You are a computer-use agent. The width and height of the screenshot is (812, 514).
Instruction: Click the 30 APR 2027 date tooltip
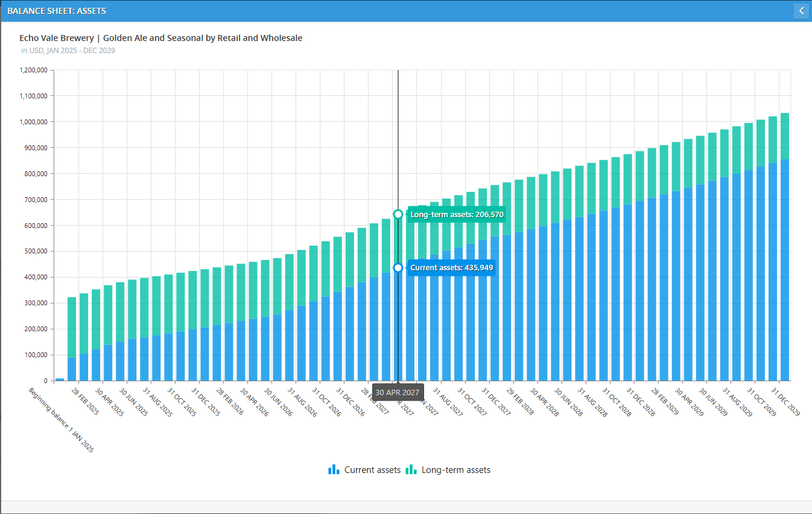398,392
